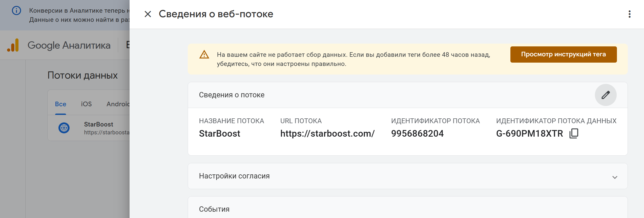The image size is (644, 218).
Task: Click the stream ID 9956868204
Action: point(417,134)
